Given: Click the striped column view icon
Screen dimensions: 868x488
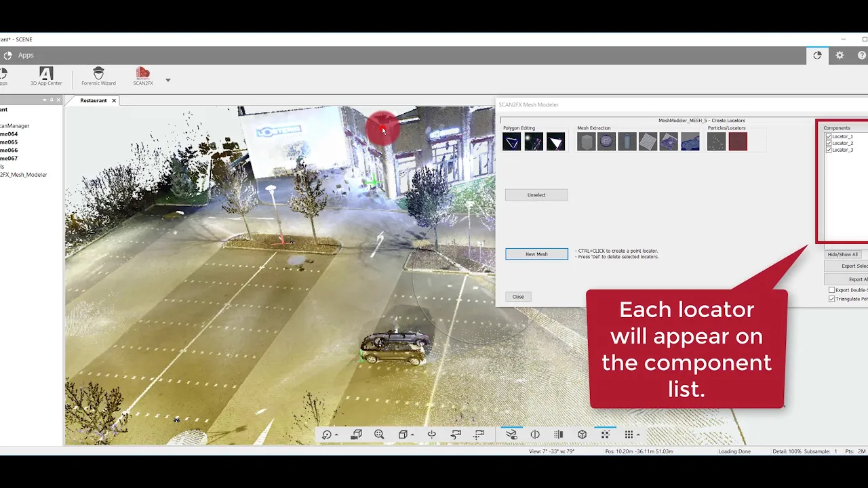Looking at the screenshot, I should 559,434.
